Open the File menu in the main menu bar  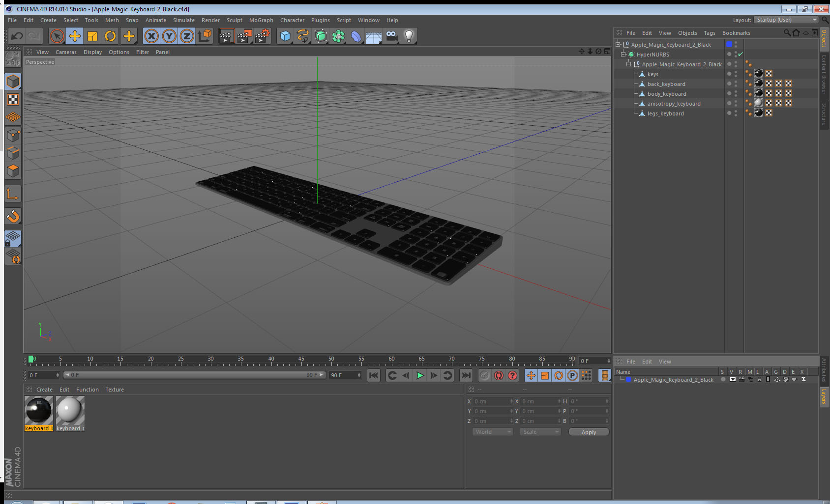pyautogui.click(x=12, y=20)
